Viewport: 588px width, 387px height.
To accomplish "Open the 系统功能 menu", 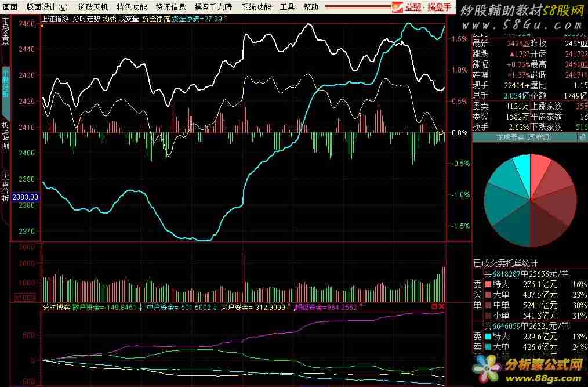I will [x=256, y=7].
